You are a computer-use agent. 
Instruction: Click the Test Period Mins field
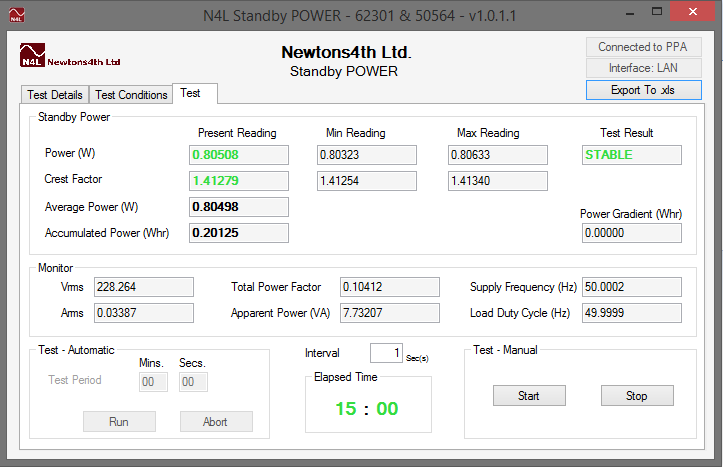point(153,382)
